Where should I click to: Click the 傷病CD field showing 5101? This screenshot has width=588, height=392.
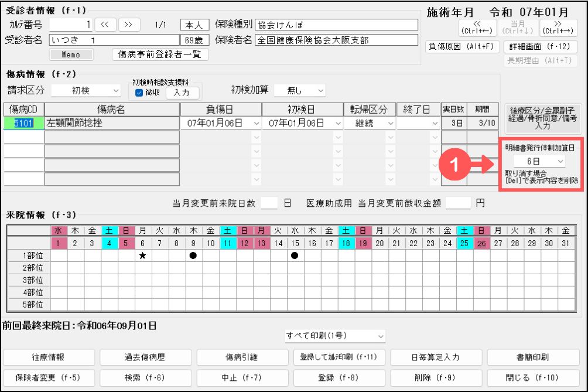point(24,123)
